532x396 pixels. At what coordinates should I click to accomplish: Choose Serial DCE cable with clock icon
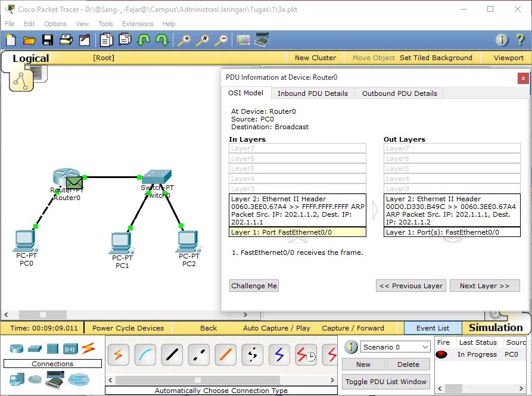tap(306, 355)
